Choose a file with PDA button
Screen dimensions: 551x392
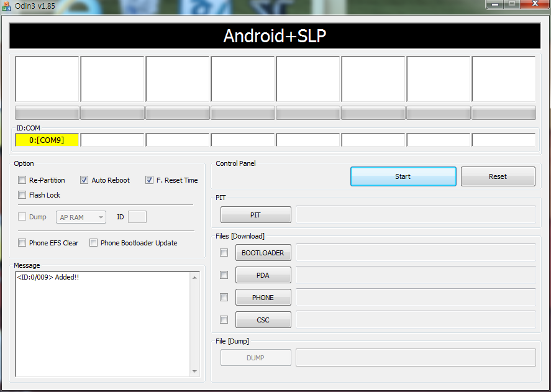point(263,275)
